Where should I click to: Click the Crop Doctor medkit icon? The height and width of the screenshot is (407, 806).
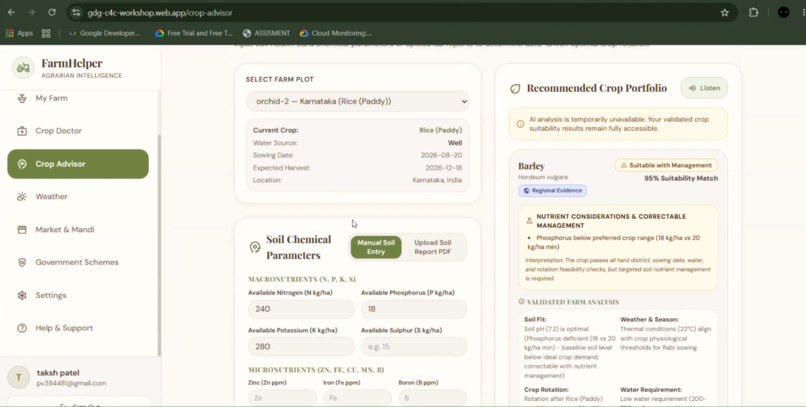point(22,131)
